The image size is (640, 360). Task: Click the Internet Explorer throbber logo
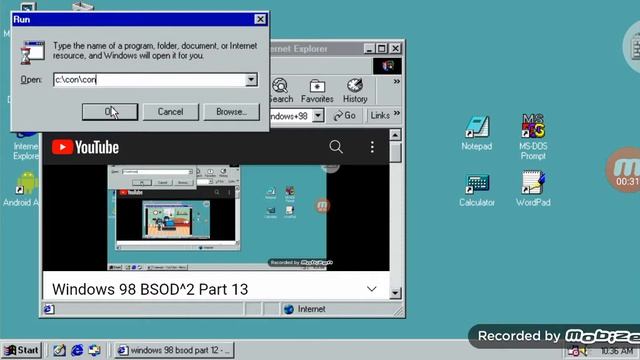click(387, 66)
